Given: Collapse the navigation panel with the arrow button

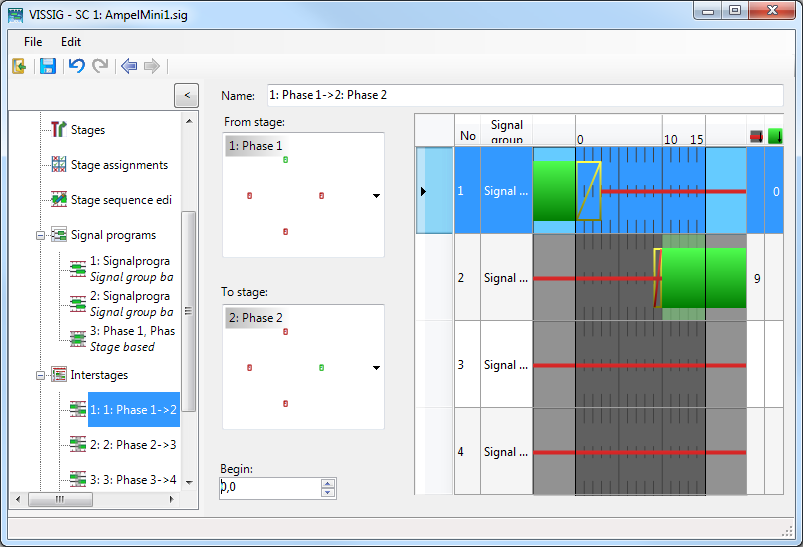Looking at the screenshot, I should click(x=185, y=95).
